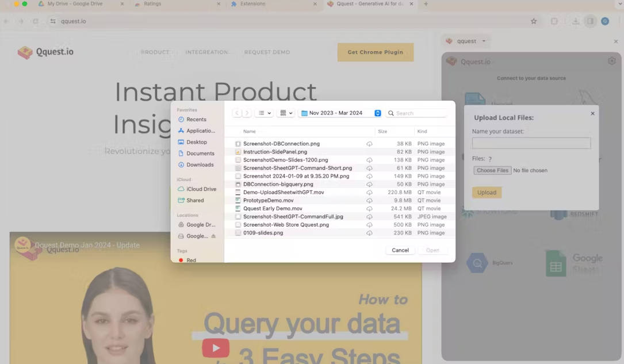Open the grid grouping dropdown
Screen dimensions: 624x364
click(x=285, y=113)
